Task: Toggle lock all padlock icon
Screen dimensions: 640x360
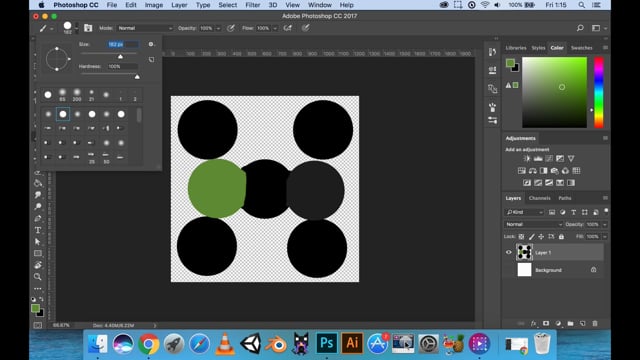Action: point(561,236)
